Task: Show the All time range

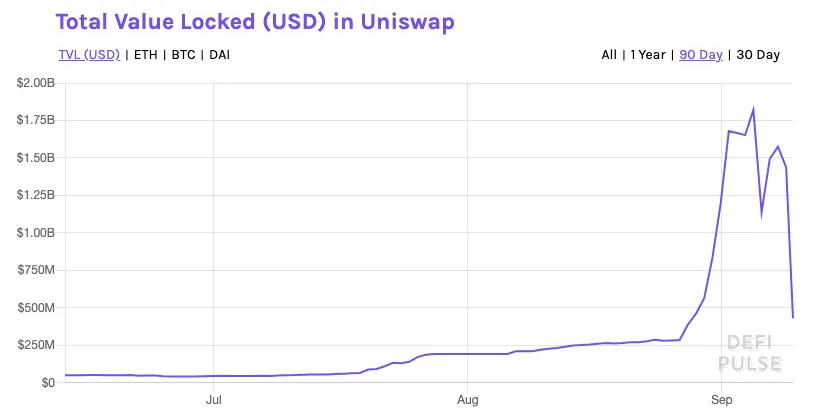Action: pyautogui.click(x=609, y=55)
